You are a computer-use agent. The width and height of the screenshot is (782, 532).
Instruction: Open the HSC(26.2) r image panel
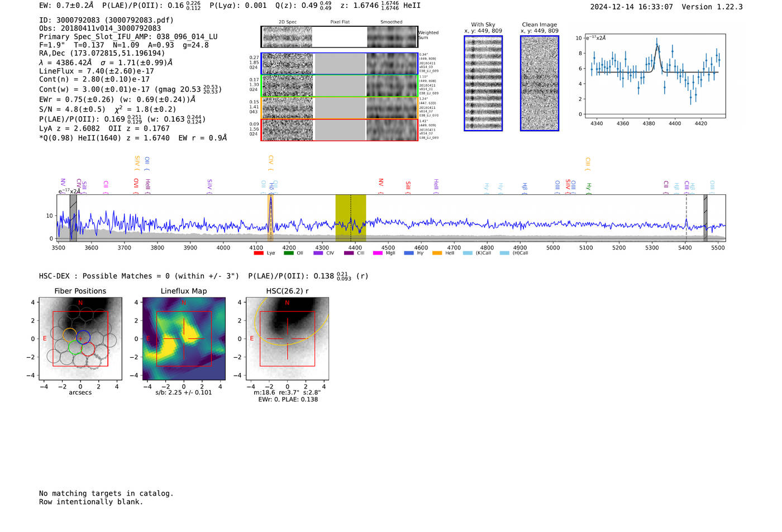(287, 339)
